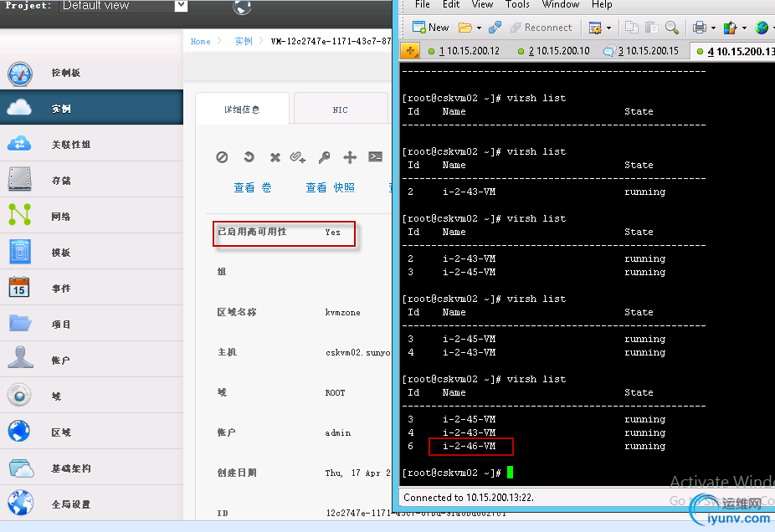Click the color scheme icon in Xshell toolbar
Viewport: 775px width, 532px height.
730,28
